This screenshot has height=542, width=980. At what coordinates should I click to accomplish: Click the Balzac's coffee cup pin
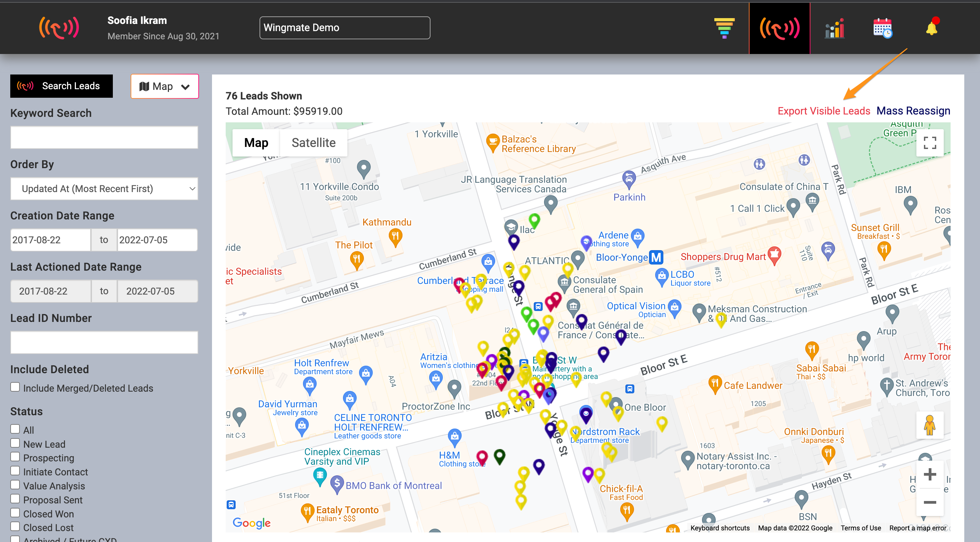[493, 143]
